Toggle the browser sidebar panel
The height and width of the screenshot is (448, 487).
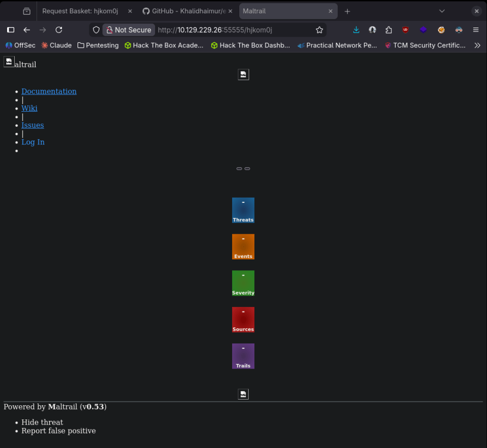(10, 30)
